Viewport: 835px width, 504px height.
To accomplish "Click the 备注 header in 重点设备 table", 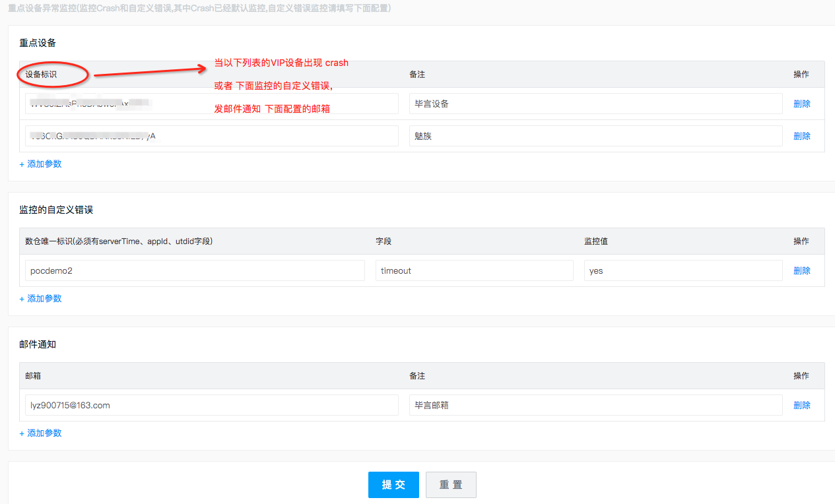I will coord(417,75).
